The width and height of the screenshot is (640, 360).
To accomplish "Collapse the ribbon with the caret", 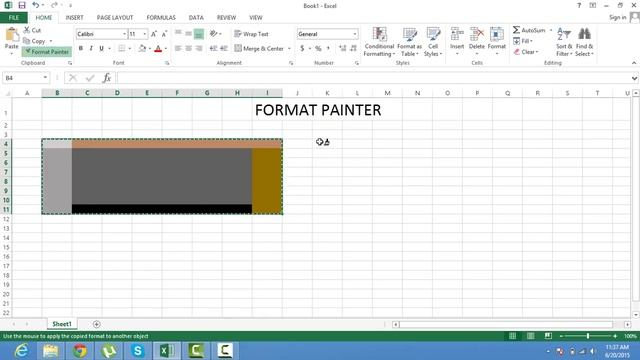I will click(x=634, y=63).
